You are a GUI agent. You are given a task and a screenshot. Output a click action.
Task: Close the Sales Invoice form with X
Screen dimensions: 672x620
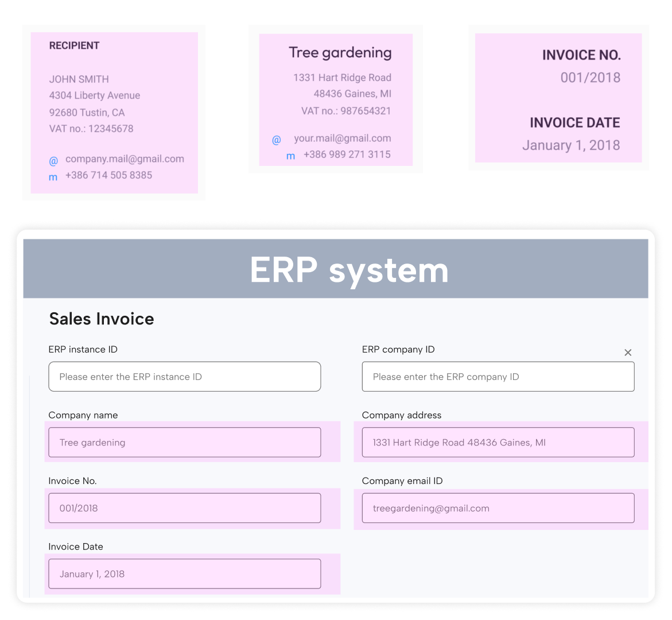click(628, 352)
